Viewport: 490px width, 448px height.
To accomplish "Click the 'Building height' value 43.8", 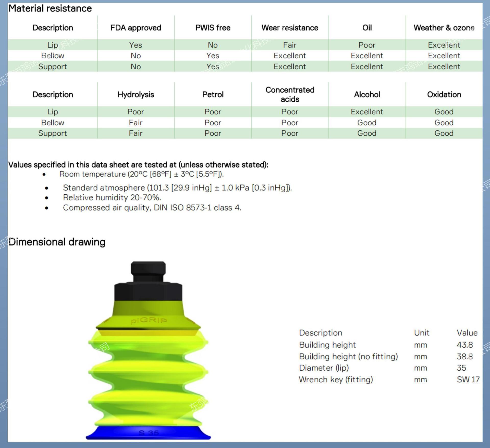I will tap(464, 345).
